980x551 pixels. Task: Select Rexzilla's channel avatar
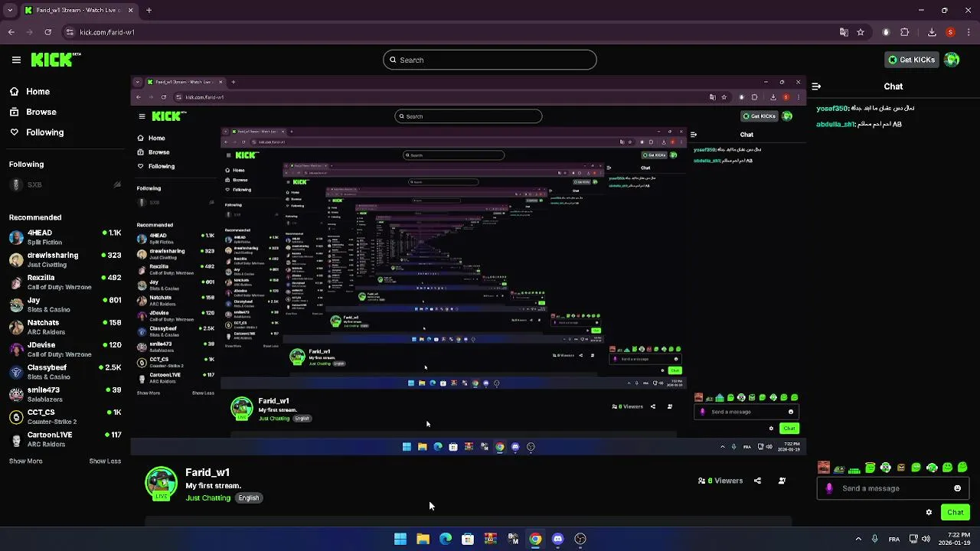pos(16,282)
